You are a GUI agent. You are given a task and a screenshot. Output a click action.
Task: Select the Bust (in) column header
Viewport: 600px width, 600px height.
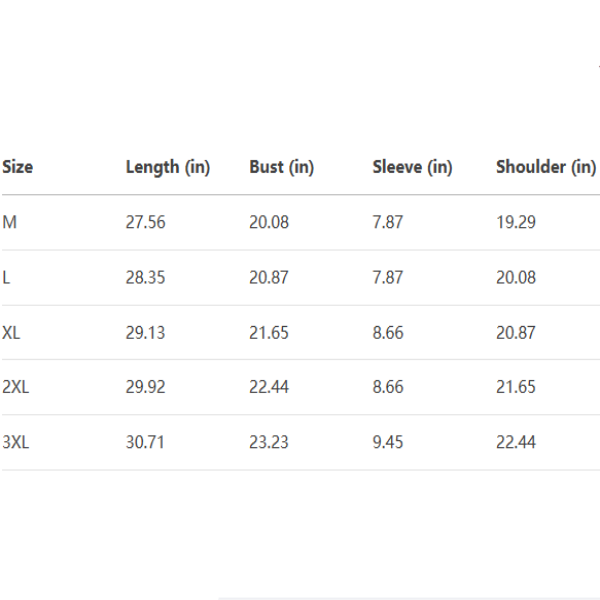pyautogui.click(x=281, y=167)
